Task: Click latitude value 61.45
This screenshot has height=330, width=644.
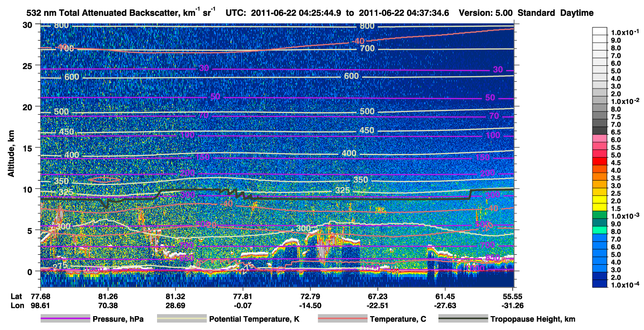Action: tap(445, 296)
